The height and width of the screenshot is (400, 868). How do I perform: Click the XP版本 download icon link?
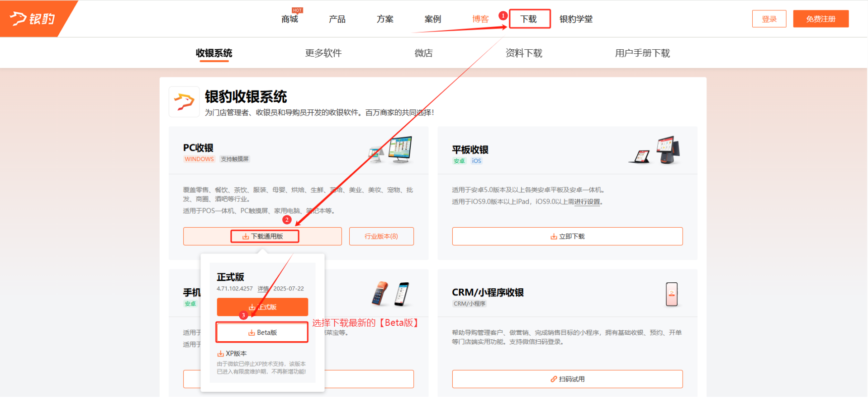[232, 353]
